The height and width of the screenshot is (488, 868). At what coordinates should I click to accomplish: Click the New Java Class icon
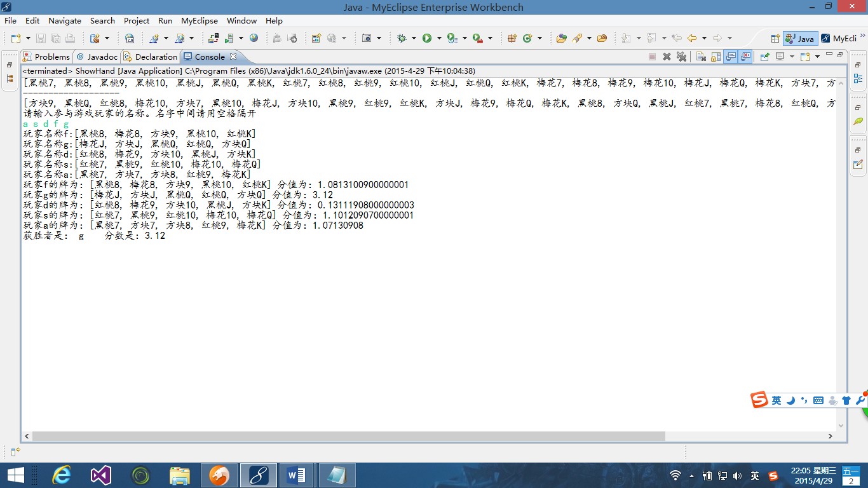tap(527, 38)
